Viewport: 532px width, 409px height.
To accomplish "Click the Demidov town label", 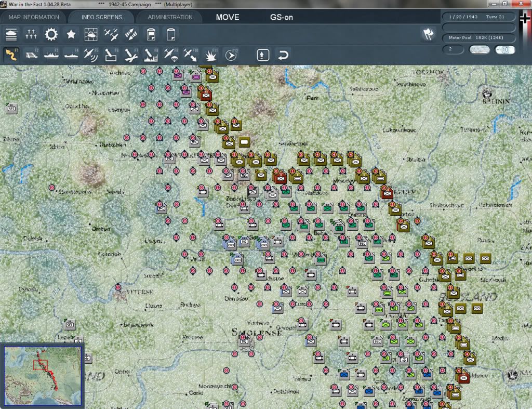I will click(236, 299).
